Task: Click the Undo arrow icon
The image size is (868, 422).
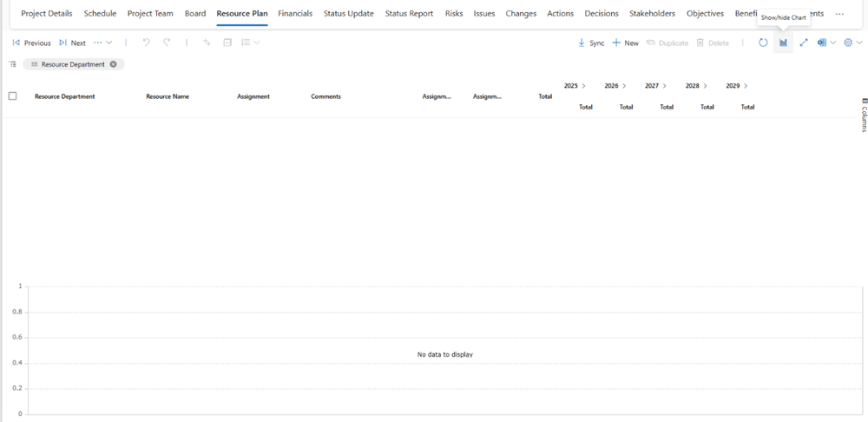Action: tap(146, 43)
